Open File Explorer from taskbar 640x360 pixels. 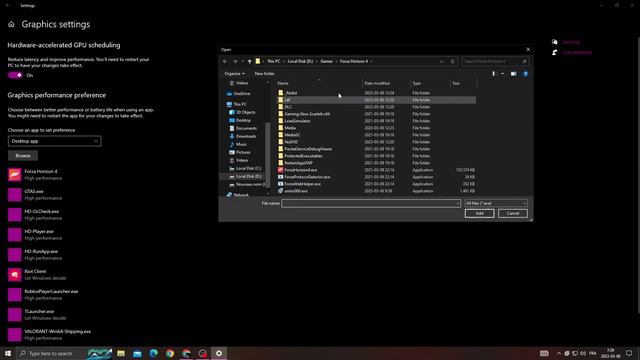point(121,353)
